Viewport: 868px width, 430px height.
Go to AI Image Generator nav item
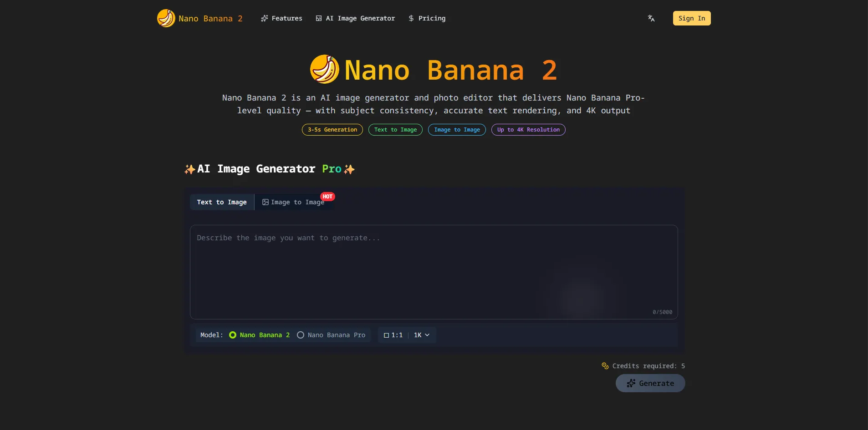tap(355, 18)
